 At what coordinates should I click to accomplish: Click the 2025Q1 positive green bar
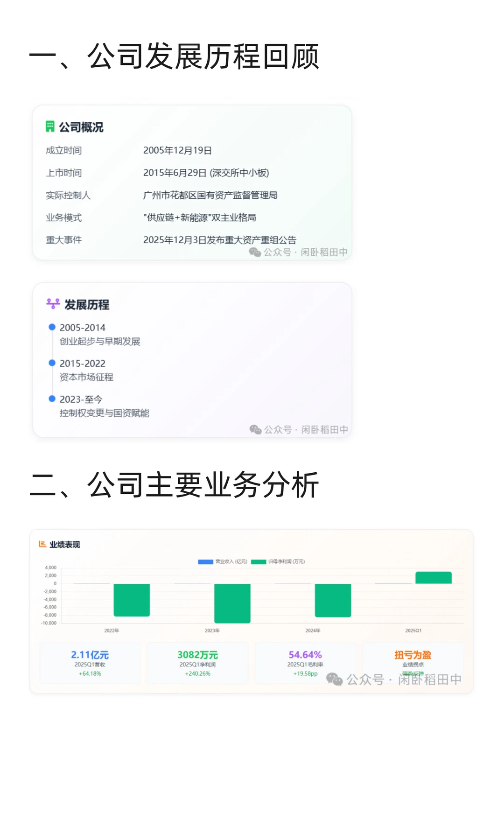[x=434, y=578]
